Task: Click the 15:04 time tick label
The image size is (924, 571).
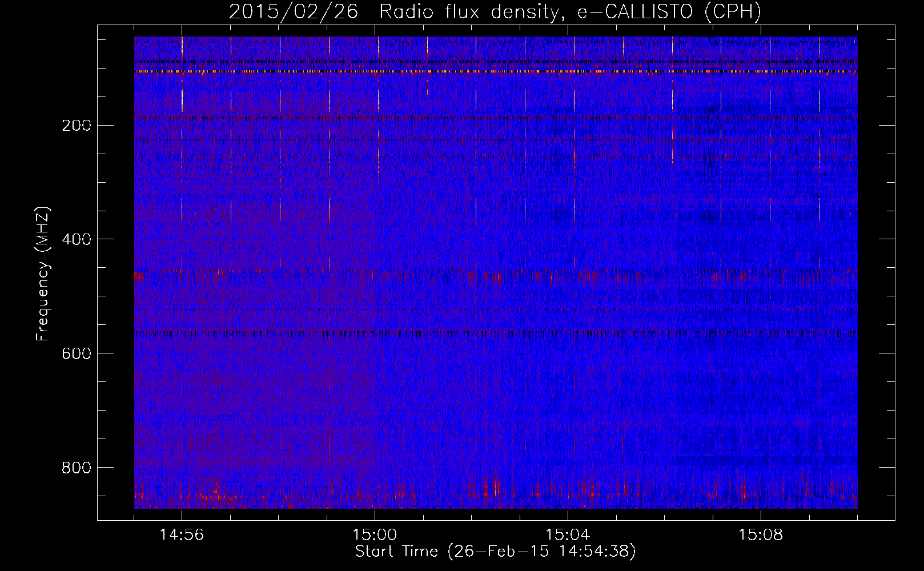Action: (568, 535)
